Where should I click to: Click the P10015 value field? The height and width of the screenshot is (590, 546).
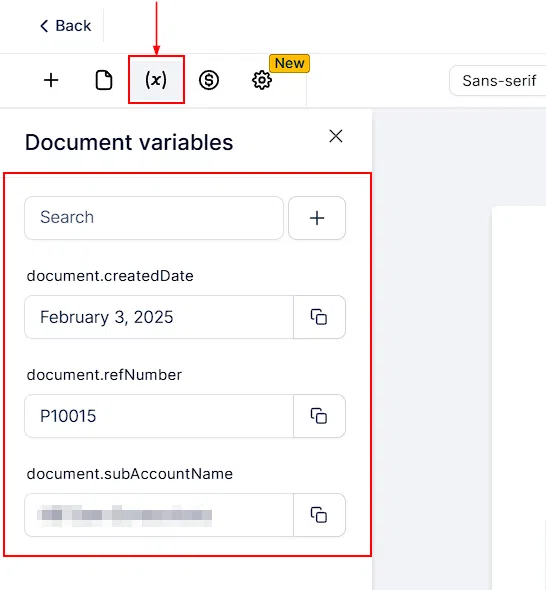click(x=159, y=416)
